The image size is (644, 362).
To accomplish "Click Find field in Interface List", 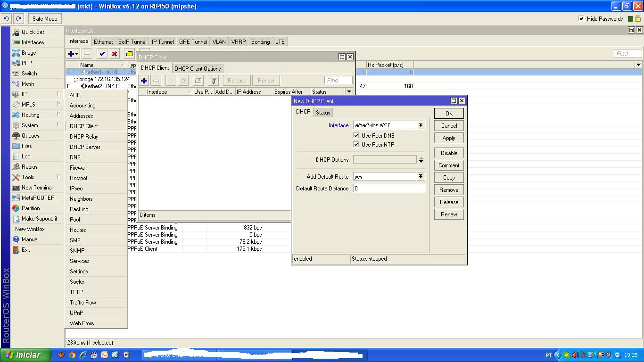I will 628,54.
